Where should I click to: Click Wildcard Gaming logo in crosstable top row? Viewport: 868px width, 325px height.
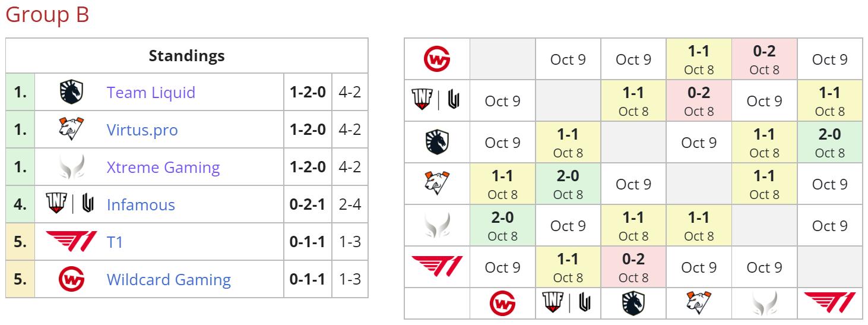click(437, 59)
